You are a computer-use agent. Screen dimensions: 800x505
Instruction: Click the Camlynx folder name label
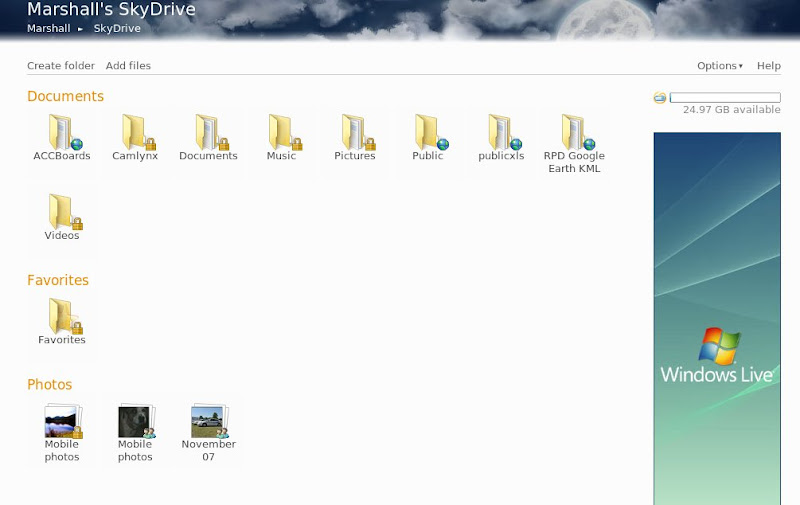[x=135, y=156]
